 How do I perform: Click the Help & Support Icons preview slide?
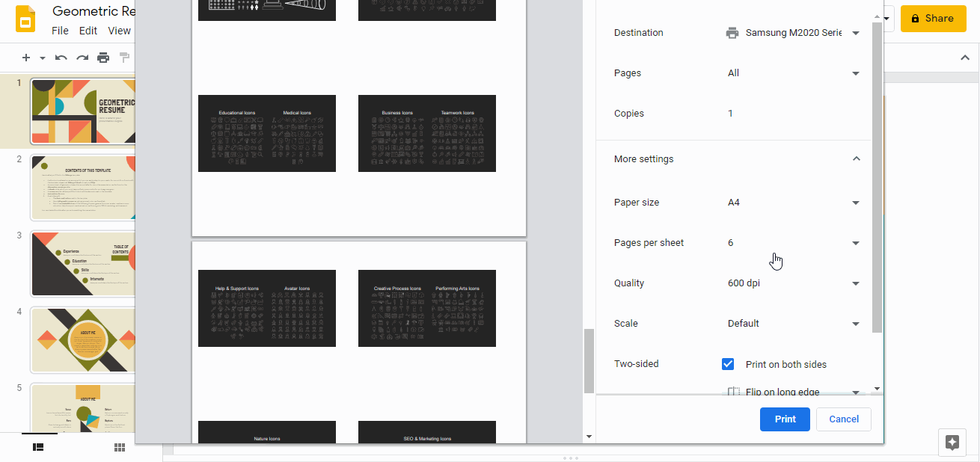[x=267, y=308]
